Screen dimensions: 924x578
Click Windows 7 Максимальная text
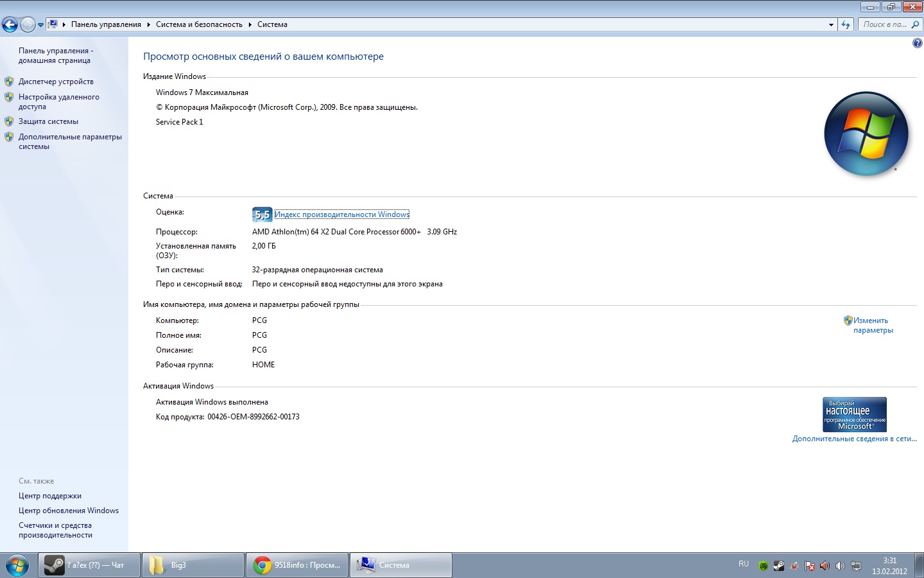point(202,92)
